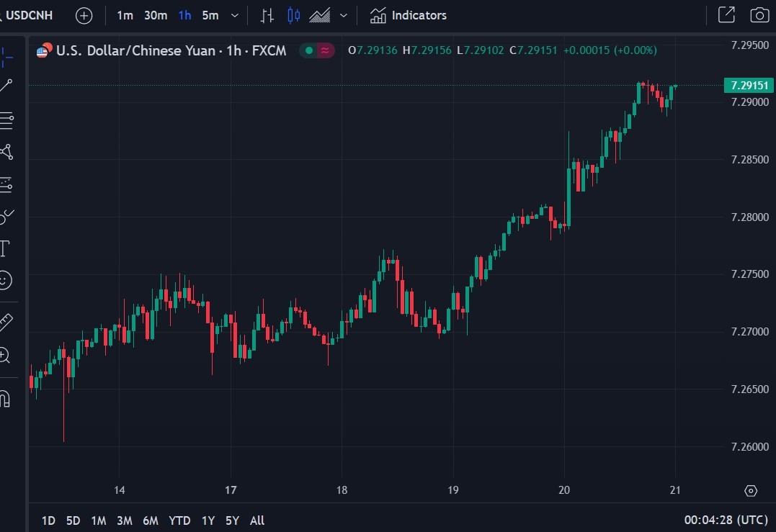Take a chart snapshot with camera icon
The width and height of the screenshot is (776, 532).
point(759,15)
